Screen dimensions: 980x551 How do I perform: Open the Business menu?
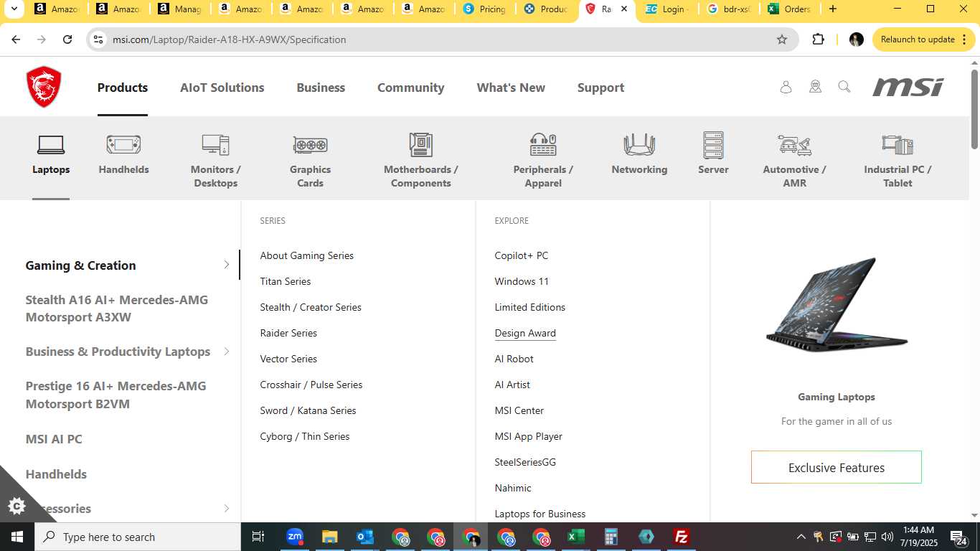(x=321, y=88)
